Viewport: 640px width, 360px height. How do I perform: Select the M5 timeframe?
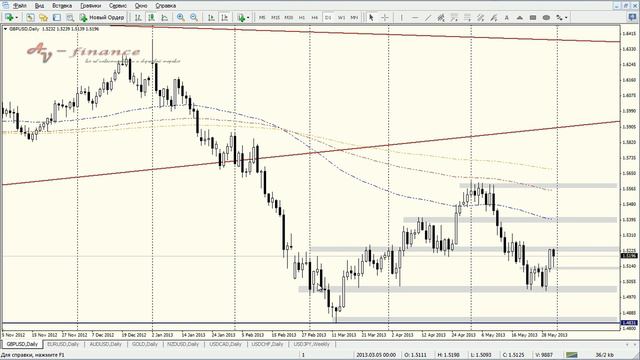point(262,18)
